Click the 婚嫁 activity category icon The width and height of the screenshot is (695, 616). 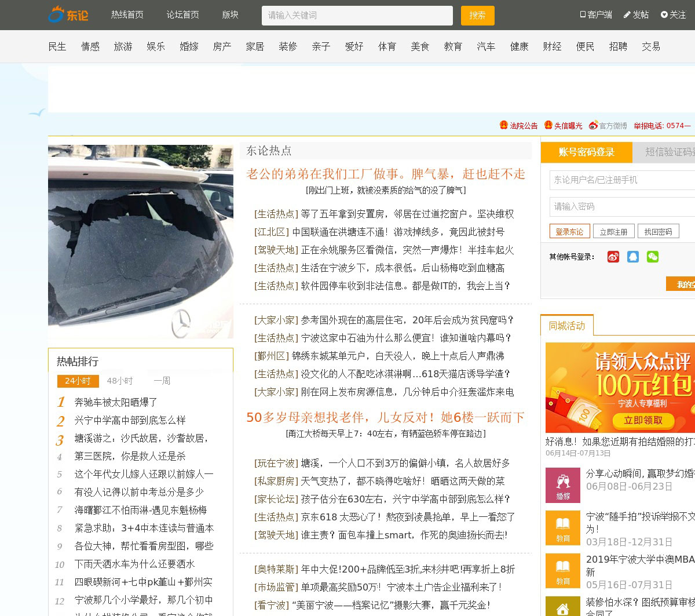point(562,485)
